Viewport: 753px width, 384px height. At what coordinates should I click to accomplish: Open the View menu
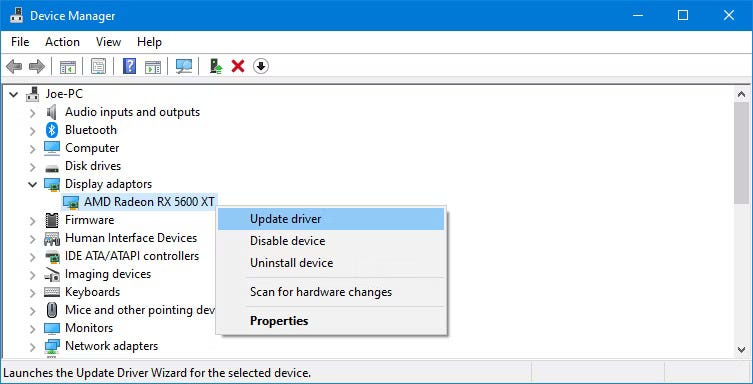coord(108,42)
